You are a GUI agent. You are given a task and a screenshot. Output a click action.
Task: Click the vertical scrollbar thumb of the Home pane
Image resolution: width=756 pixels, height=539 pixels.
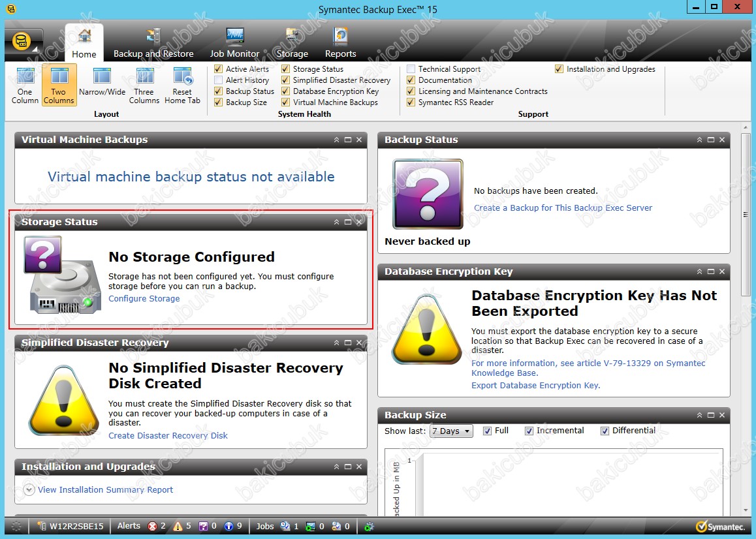coord(746,215)
